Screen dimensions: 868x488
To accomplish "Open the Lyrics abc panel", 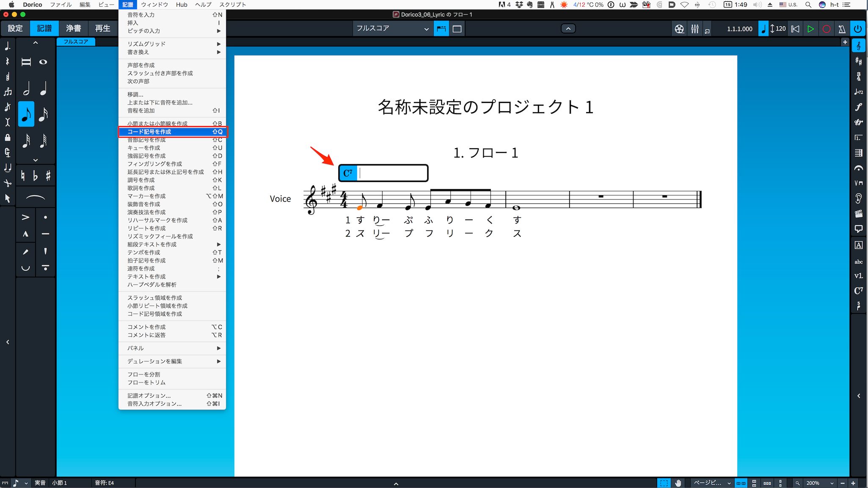I will 858,261.
